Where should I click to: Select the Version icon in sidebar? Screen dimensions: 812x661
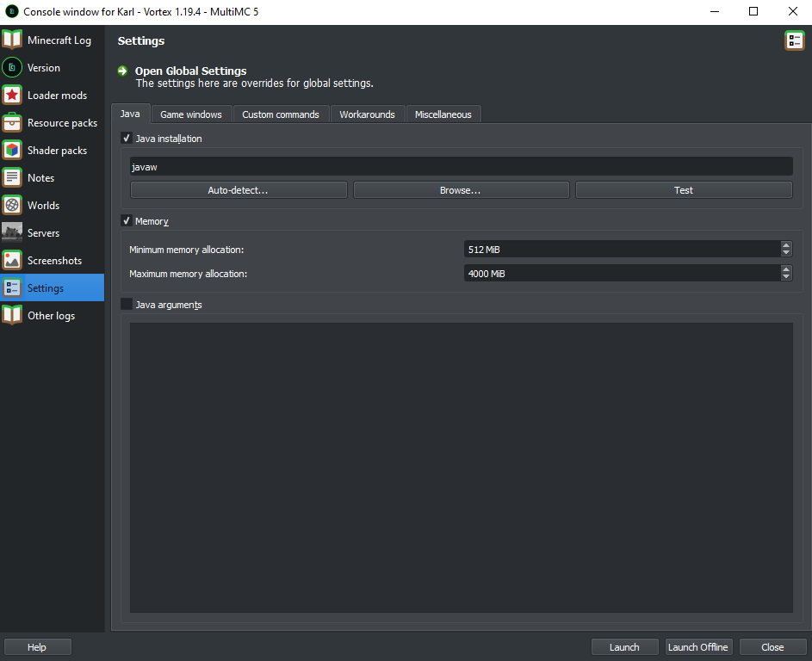pyautogui.click(x=12, y=67)
